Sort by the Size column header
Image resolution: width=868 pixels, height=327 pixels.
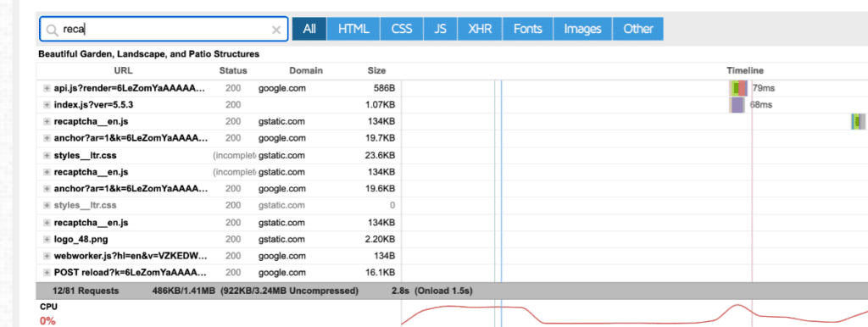[x=376, y=71]
